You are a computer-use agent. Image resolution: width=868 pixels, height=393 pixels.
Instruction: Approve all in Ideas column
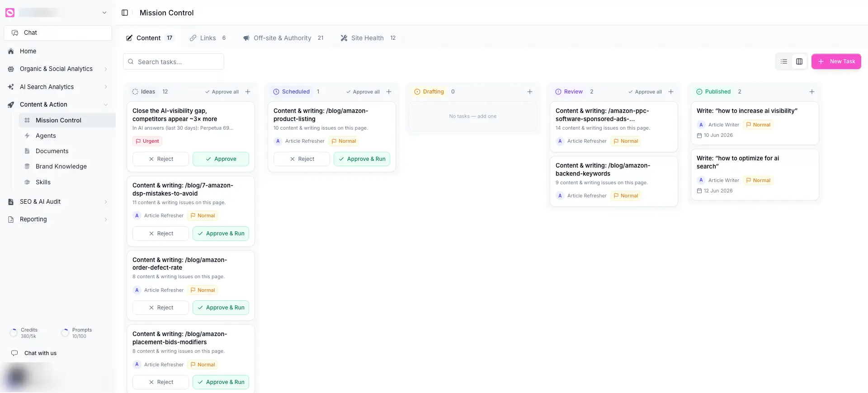(x=222, y=92)
